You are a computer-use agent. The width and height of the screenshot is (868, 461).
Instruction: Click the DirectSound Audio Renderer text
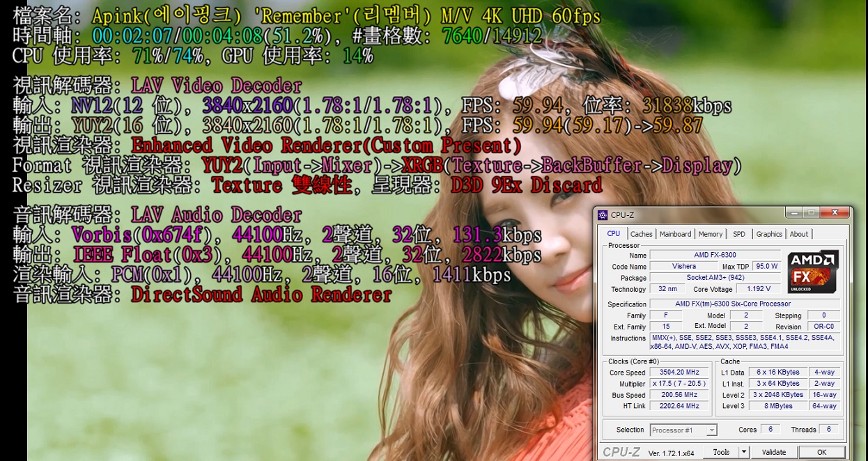(x=261, y=294)
